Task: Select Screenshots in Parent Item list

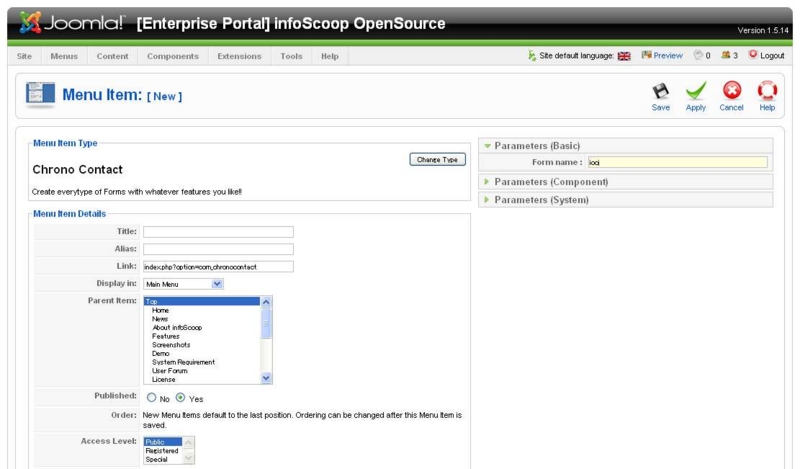Action: 202,345
